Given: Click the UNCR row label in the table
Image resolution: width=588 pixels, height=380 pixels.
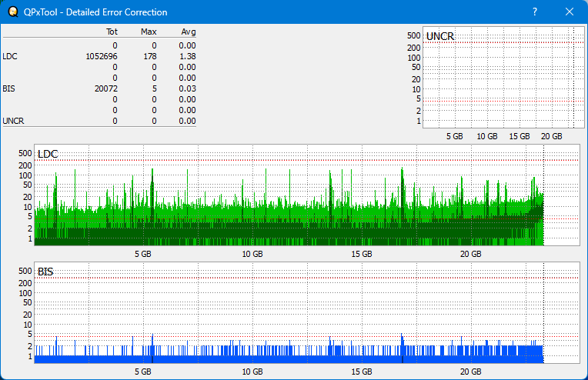Looking at the screenshot, I should point(13,121).
